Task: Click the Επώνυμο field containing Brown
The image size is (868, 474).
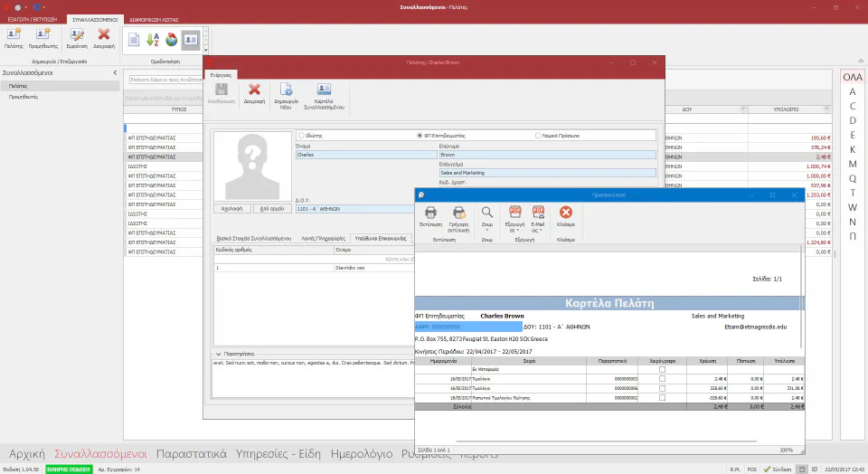Action: [548, 155]
